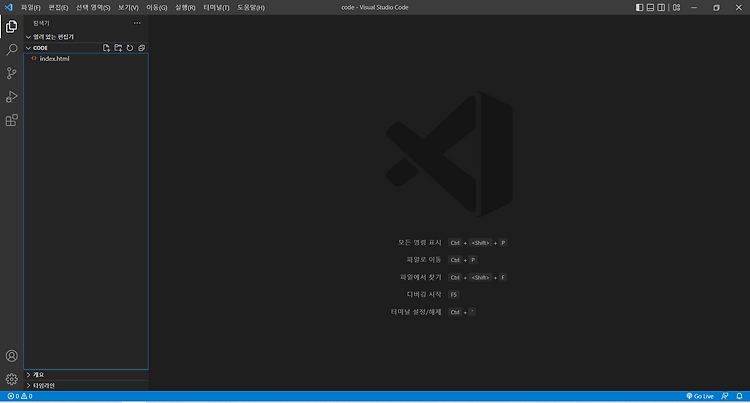Click the window title code - Visual Studio Code
750x403 pixels.
coord(375,8)
